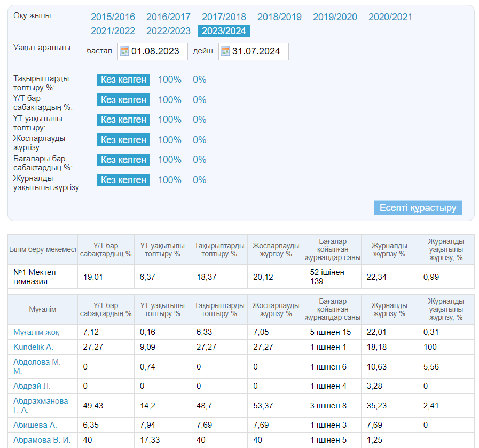Switch to the 2022/2023 school year
479x448 pixels.
[x=168, y=31]
